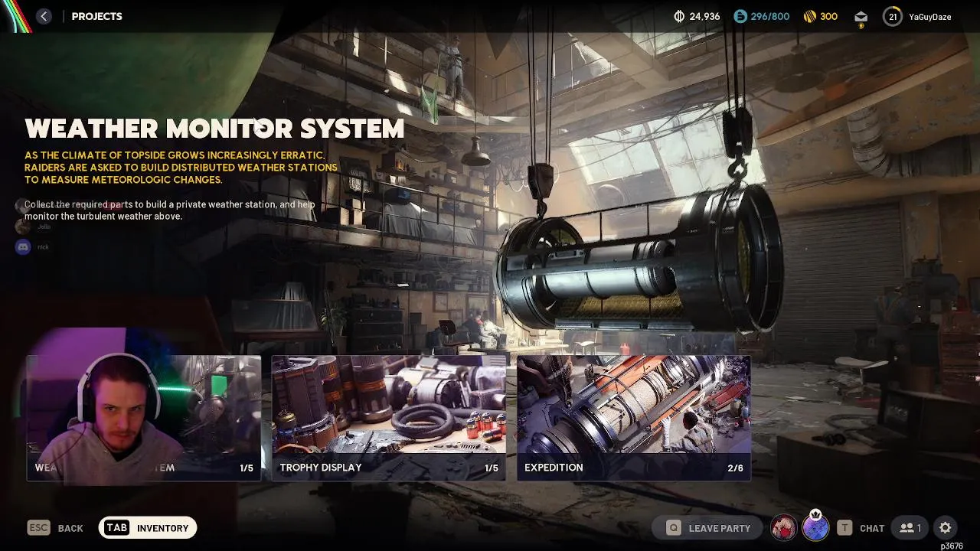Click the PROJECTS header title
The image size is (980, 551).
point(96,16)
